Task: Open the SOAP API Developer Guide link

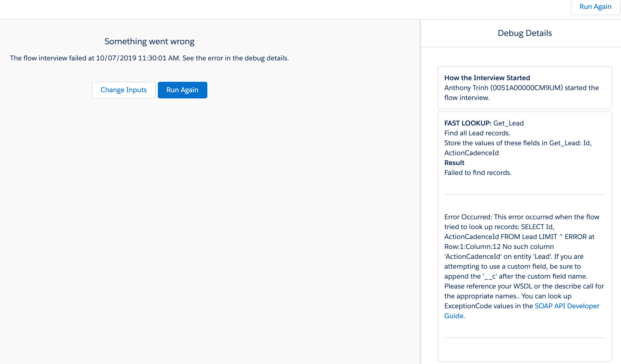Action: click(567, 306)
